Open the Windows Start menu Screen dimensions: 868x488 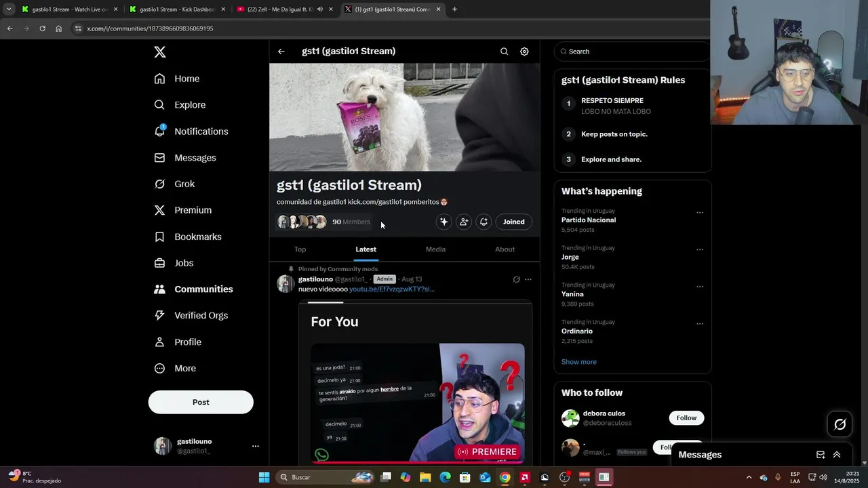[264, 477]
